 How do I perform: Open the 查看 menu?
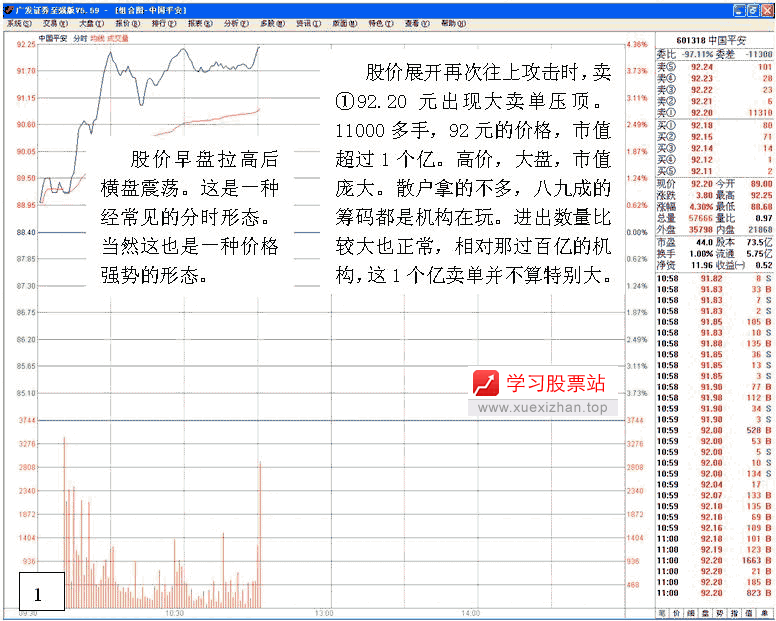[x=417, y=23]
